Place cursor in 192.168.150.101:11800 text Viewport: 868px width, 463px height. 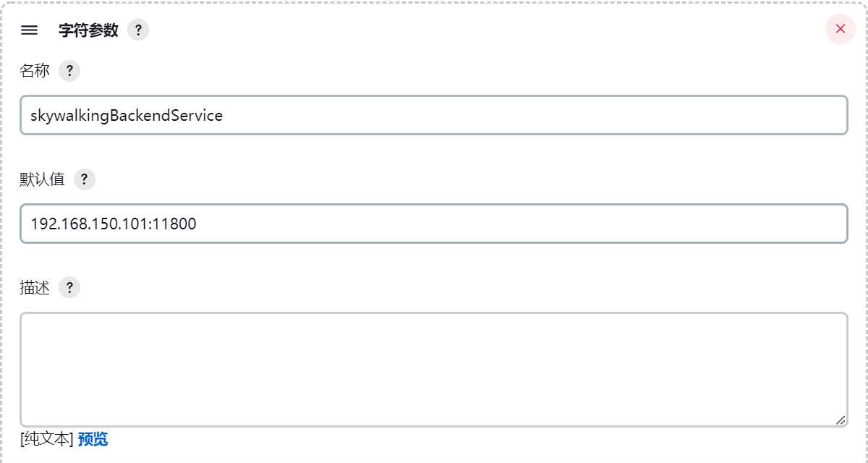point(114,224)
